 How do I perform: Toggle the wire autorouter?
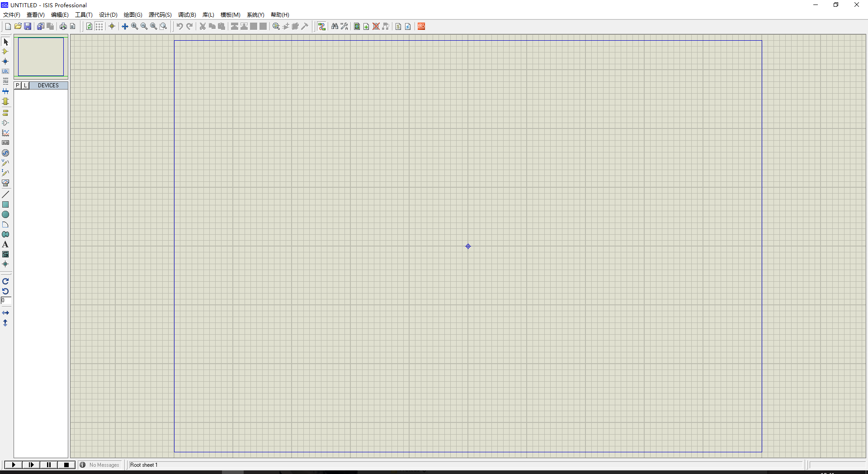(x=321, y=26)
